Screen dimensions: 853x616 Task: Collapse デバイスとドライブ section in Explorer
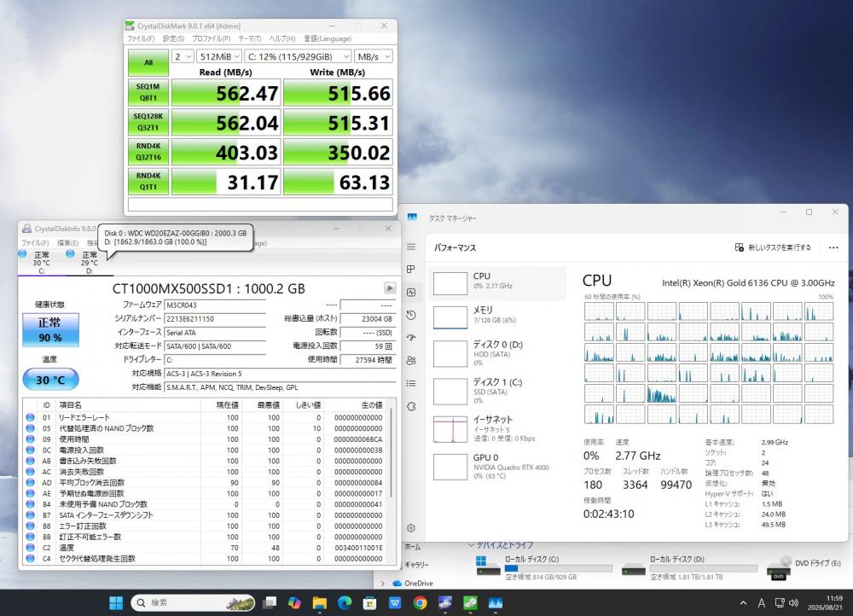point(471,545)
